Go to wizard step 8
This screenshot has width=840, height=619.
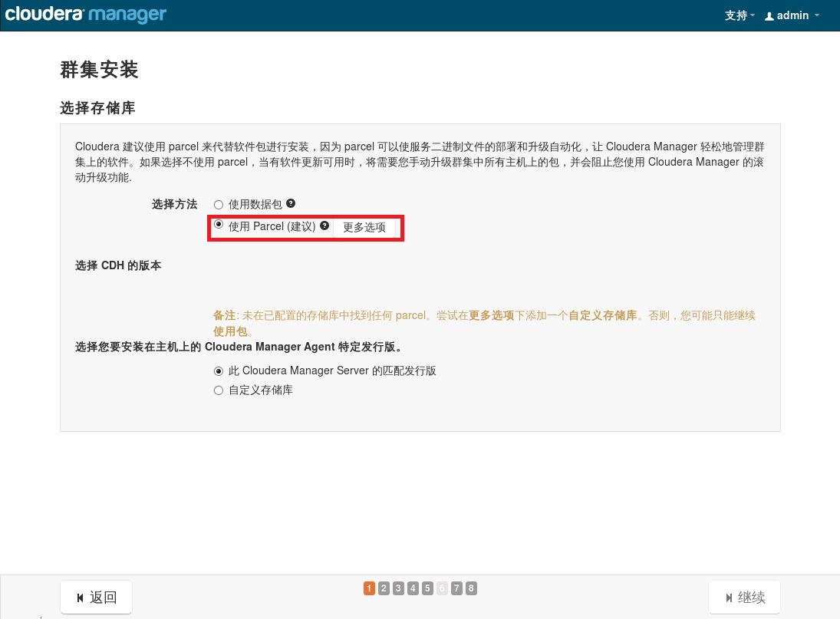471,588
